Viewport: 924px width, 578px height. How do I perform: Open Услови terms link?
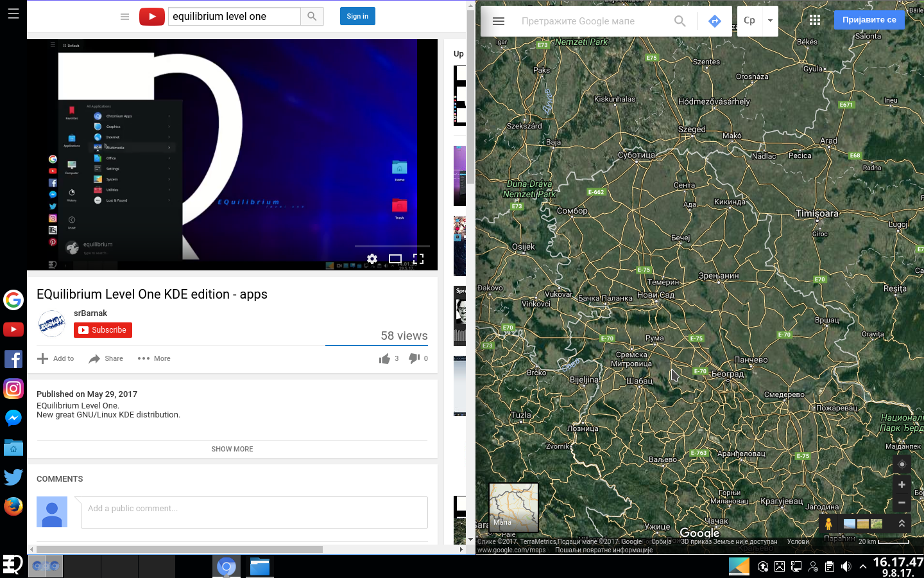click(798, 542)
